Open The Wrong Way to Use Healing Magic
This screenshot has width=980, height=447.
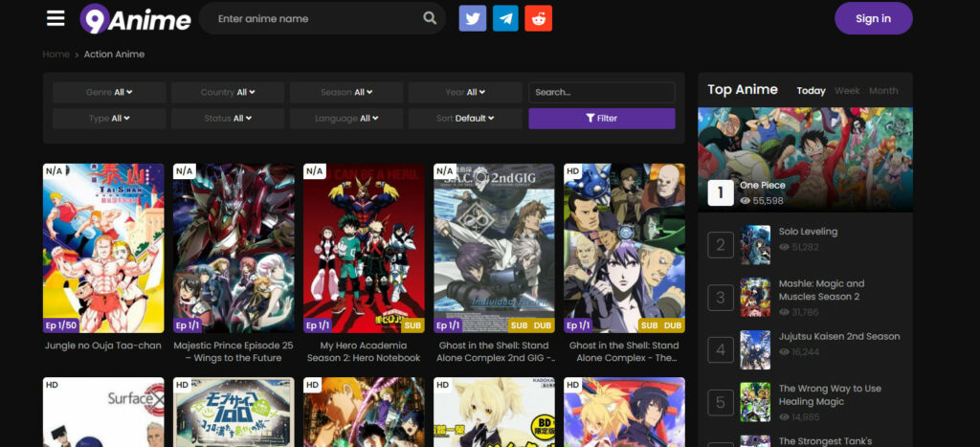point(830,395)
